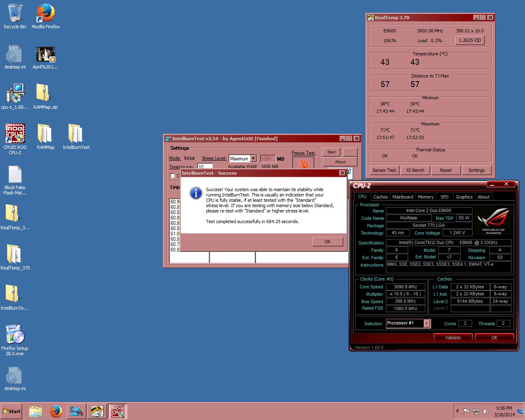Click the Start button in IntelBurnTest
The image size is (525, 420).
pyautogui.click(x=331, y=152)
